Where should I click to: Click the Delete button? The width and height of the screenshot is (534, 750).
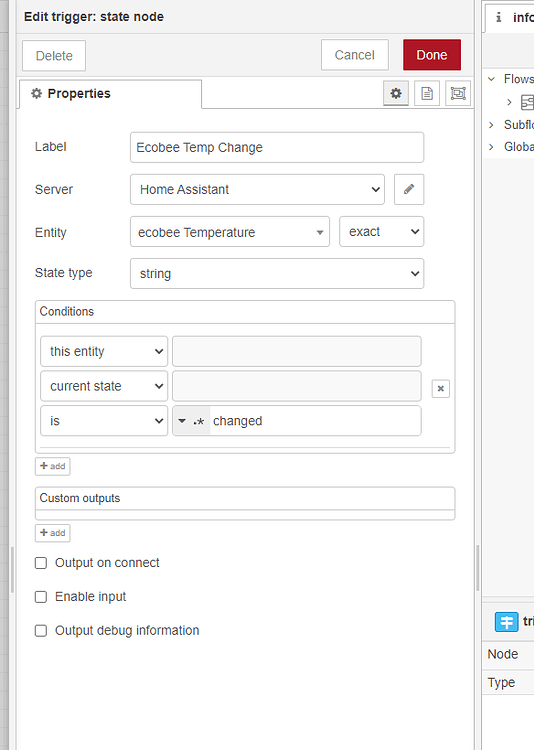(x=54, y=55)
